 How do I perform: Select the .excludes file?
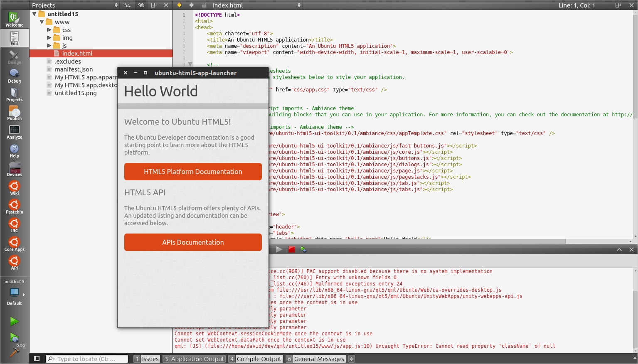coord(68,61)
